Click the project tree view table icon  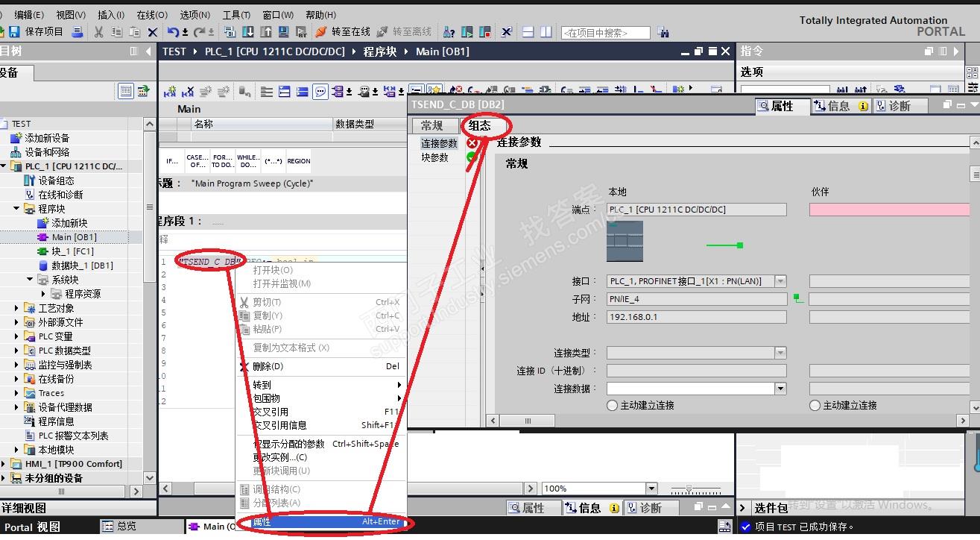tap(126, 91)
